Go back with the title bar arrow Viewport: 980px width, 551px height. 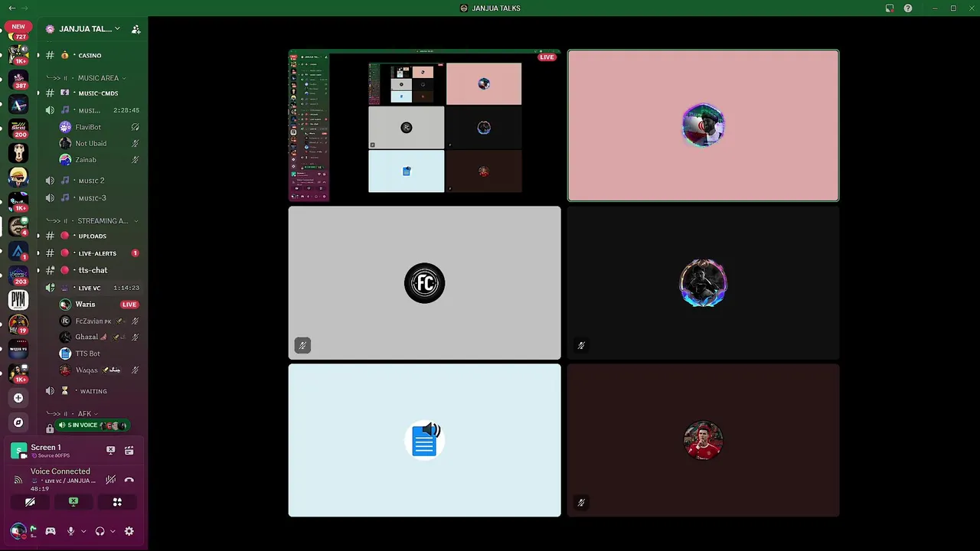(x=11, y=8)
